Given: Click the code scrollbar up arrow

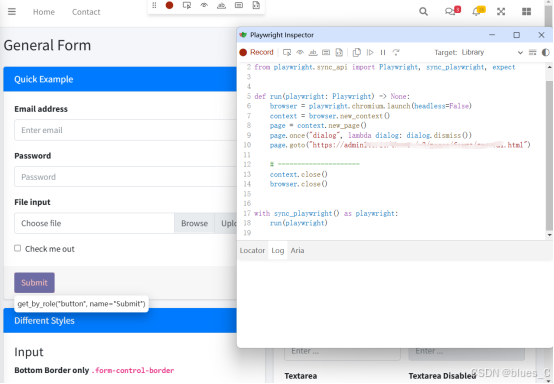Looking at the screenshot, I should [549, 67].
